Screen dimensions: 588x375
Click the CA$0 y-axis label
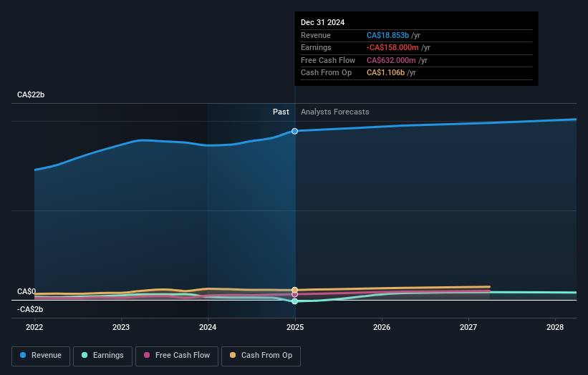(x=26, y=291)
